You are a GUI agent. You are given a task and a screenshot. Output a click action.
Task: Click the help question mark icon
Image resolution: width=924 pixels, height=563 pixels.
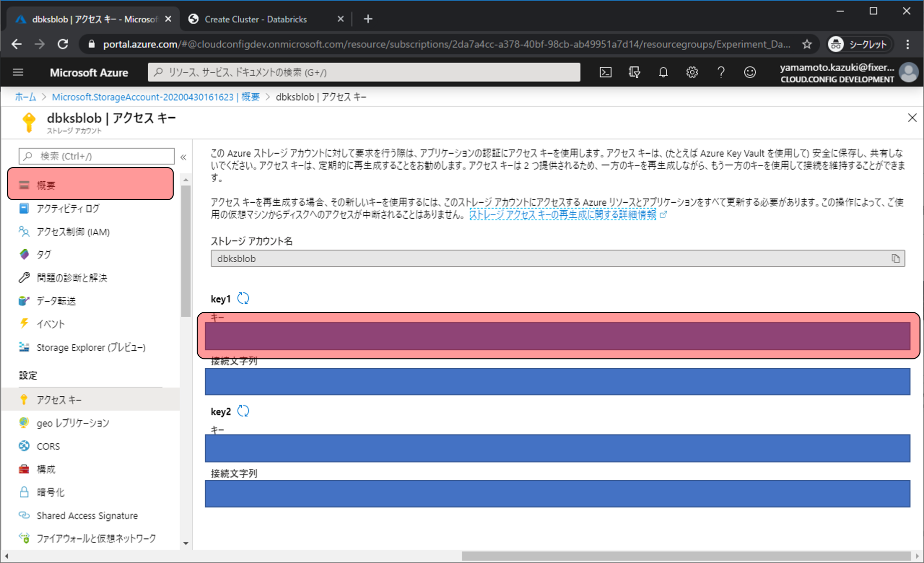click(721, 73)
